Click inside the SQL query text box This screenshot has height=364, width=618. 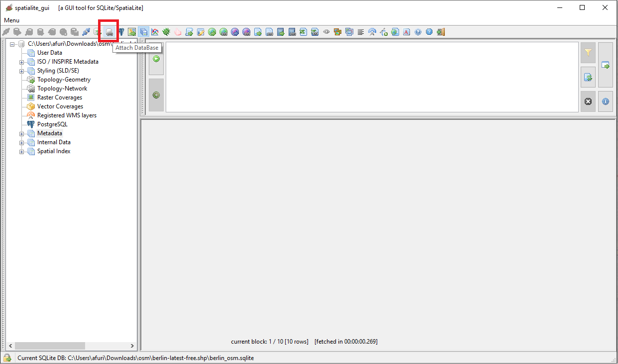[372, 77]
